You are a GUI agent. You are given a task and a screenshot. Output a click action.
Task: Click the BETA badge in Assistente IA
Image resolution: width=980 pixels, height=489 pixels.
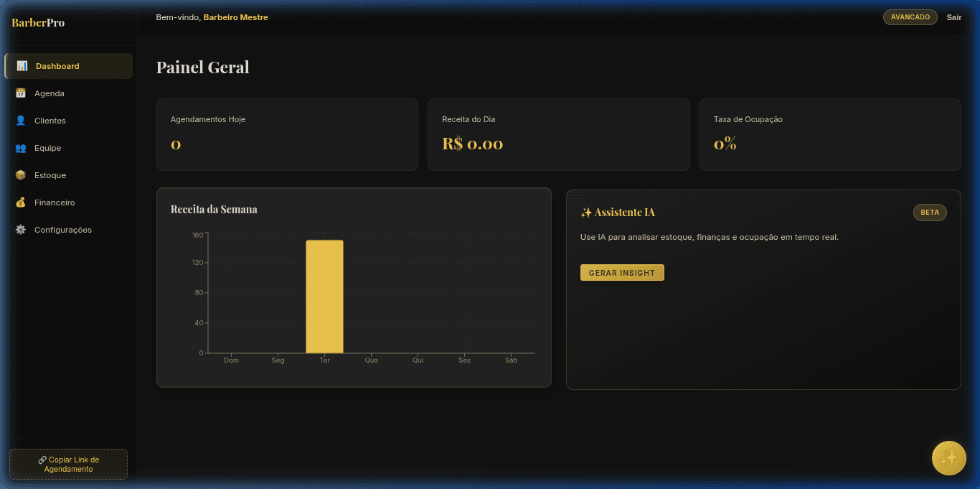coord(930,213)
